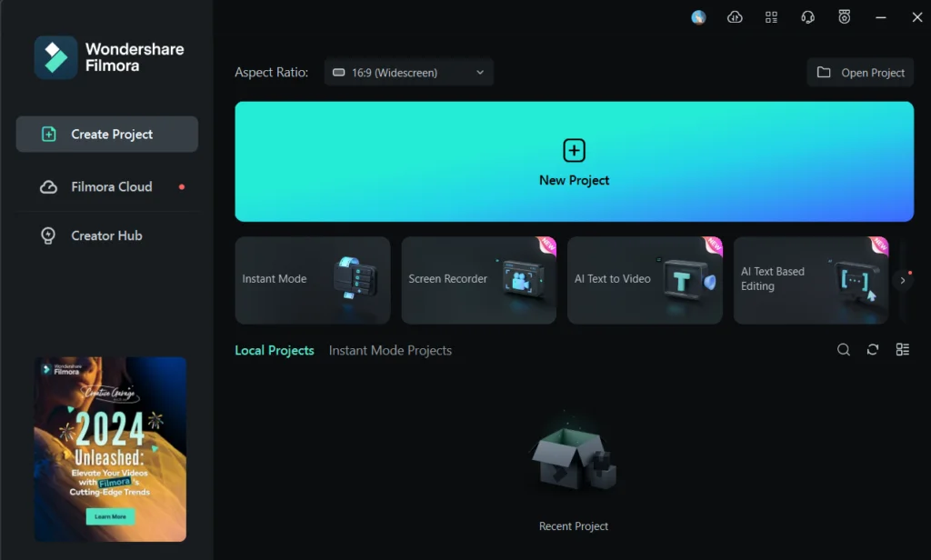This screenshot has height=560, width=931.
Task: Click the headset support icon
Action: pyautogui.click(x=807, y=17)
